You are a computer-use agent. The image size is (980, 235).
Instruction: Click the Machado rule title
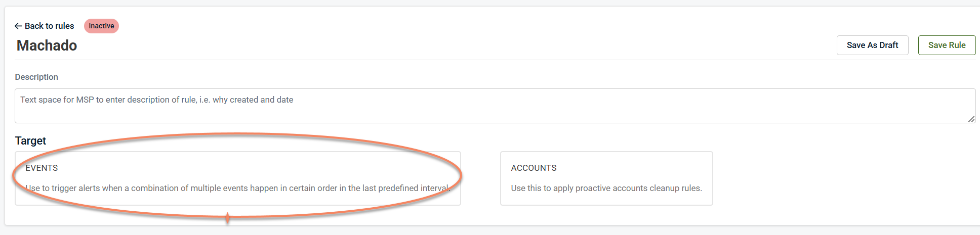click(47, 45)
